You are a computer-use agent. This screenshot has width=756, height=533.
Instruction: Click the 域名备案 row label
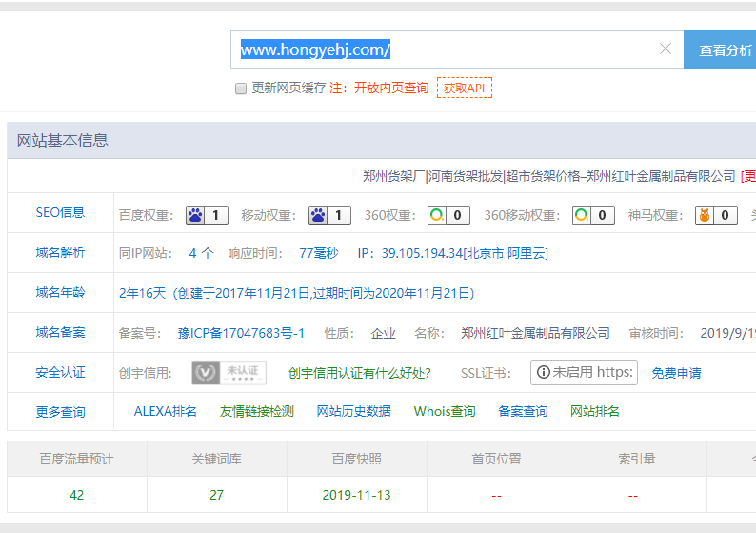(60, 332)
